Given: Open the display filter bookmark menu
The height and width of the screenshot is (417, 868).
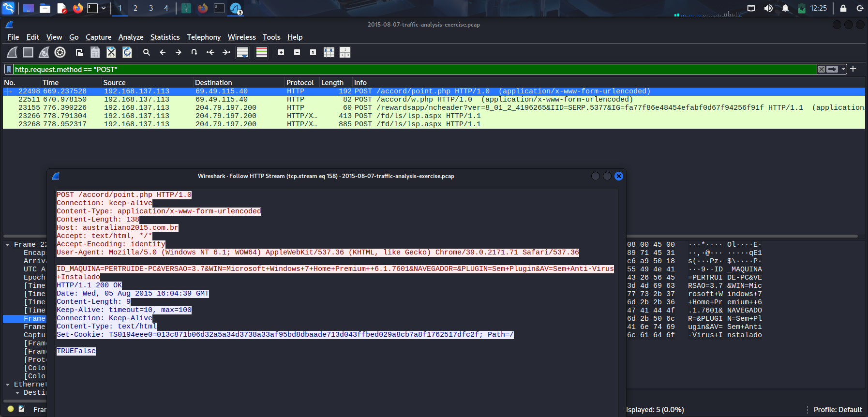Looking at the screenshot, I should pyautogui.click(x=9, y=69).
